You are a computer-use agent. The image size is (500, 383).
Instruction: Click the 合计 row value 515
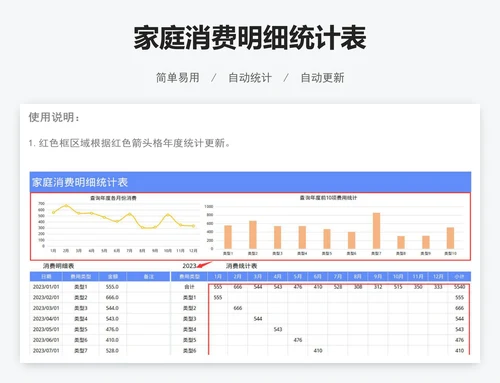[x=398, y=287]
